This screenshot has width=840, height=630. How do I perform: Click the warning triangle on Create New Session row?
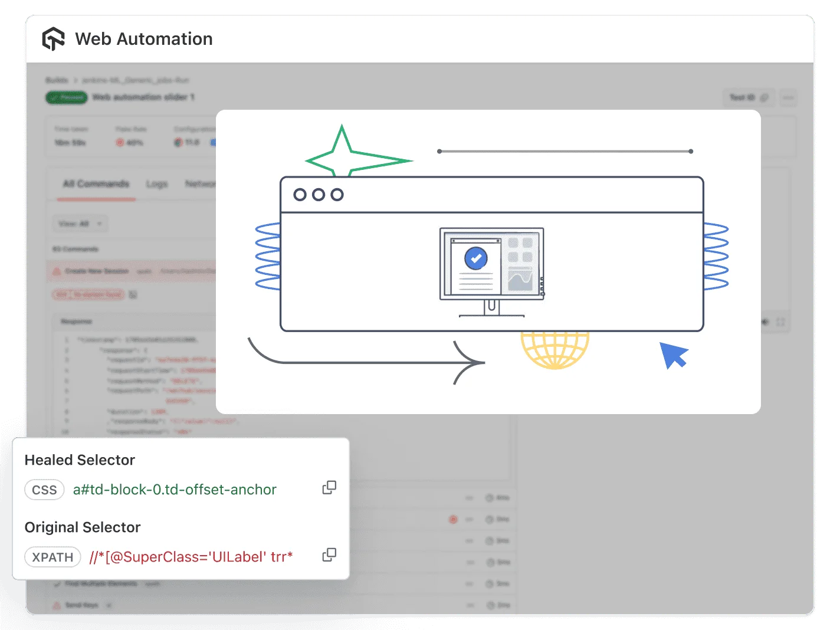point(57,271)
